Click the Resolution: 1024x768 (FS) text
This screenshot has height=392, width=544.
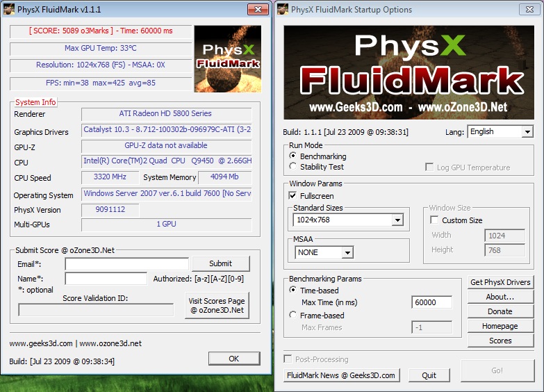click(x=101, y=65)
